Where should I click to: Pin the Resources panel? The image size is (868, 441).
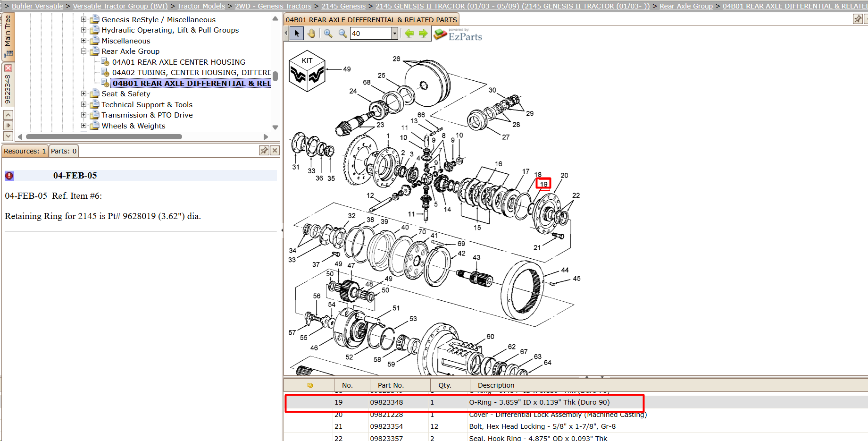(264, 151)
